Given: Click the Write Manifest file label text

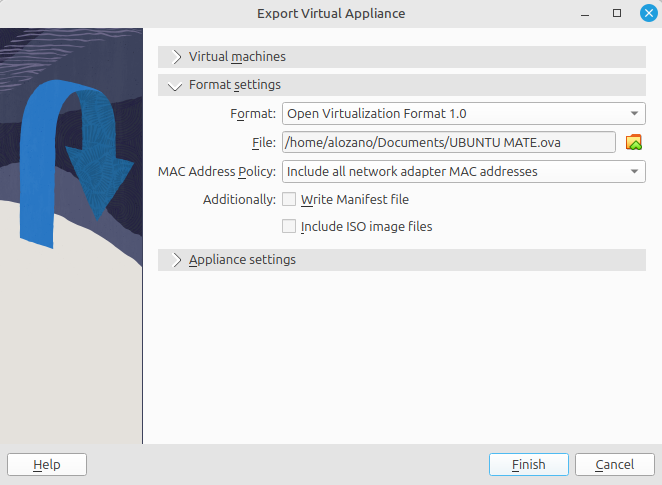Looking at the screenshot, I should pos(355,200).
